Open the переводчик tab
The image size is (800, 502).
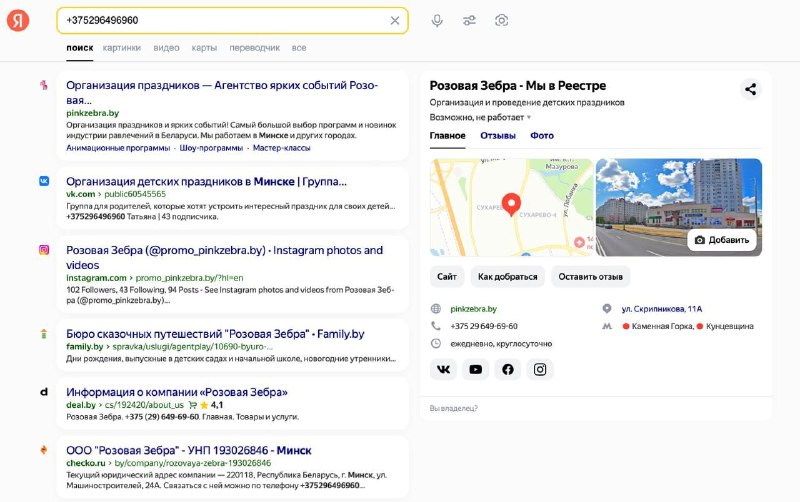pos(255,48)
